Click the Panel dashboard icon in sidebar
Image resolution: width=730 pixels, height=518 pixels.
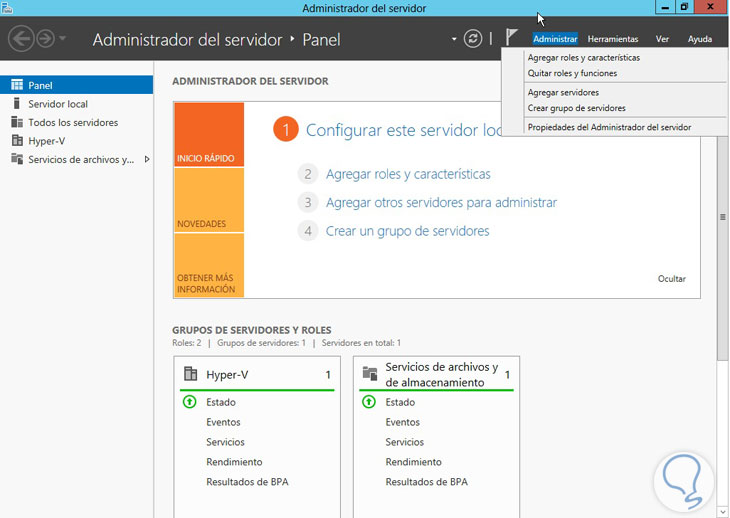pos(17,85)
